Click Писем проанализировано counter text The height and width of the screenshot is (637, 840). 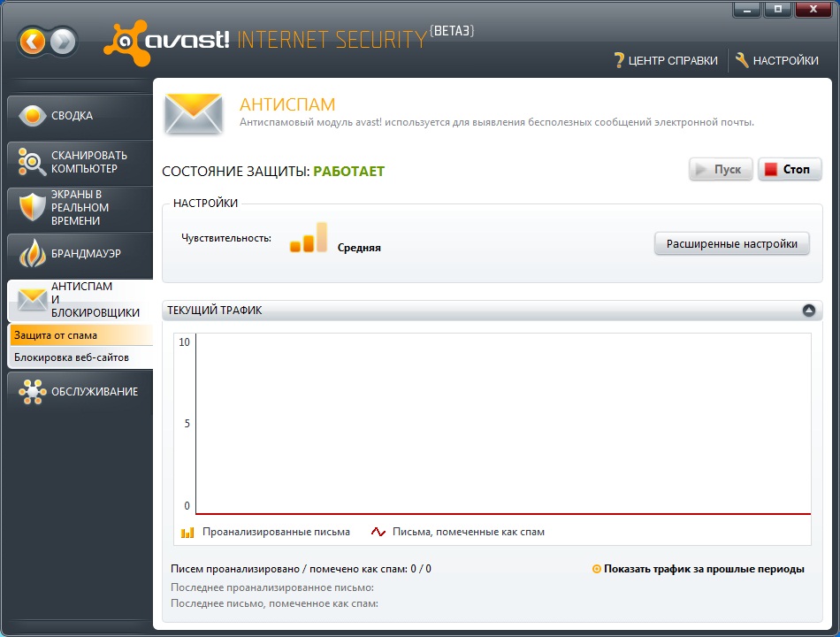coord(301,569)
